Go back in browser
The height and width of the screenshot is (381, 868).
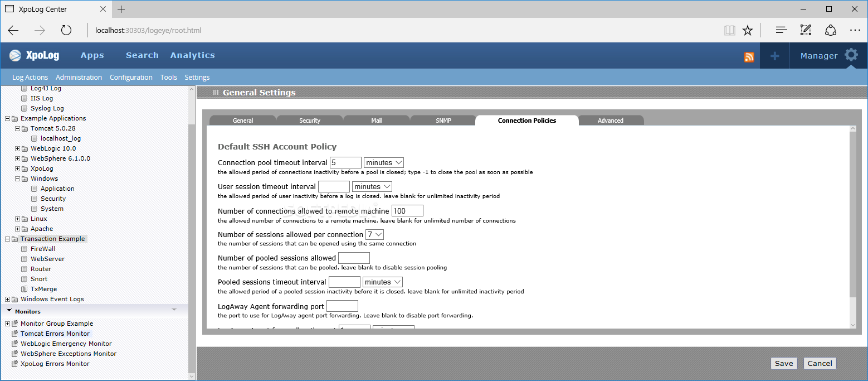pos(13,30)
